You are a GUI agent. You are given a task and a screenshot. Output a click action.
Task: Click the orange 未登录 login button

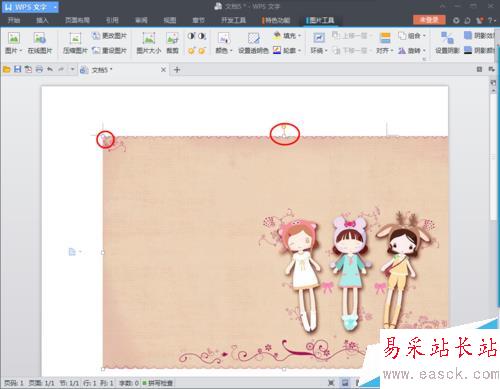point(429,20)
